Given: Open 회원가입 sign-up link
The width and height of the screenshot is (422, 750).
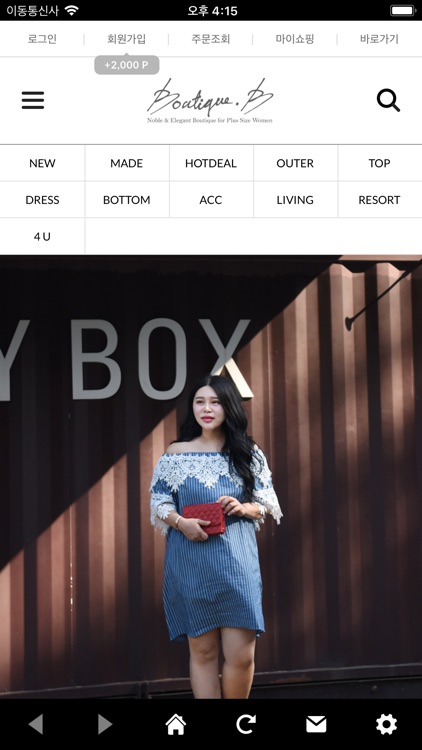Looking at the screenshot, I should [126, 39].
